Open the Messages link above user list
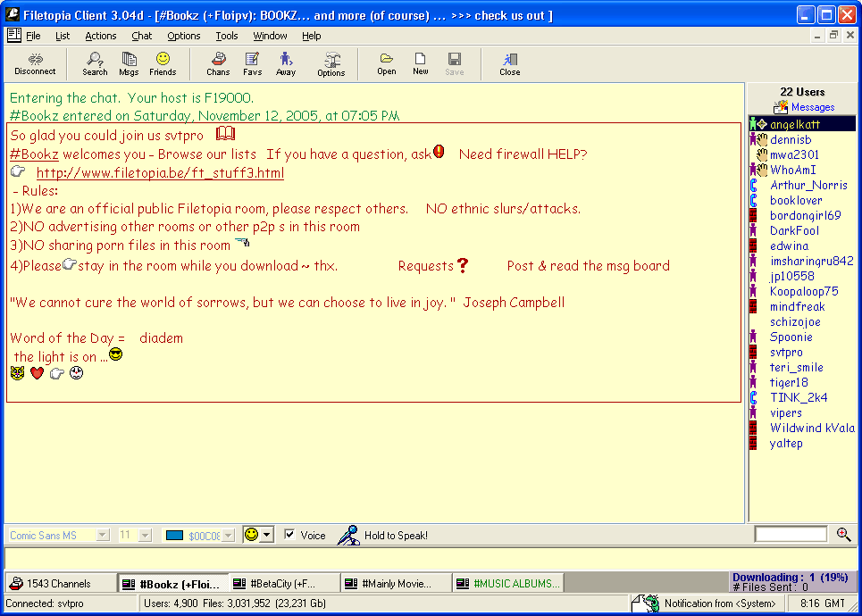Image resolution: width=862 pixels, height=616 pixels. (x=812, y=107)
